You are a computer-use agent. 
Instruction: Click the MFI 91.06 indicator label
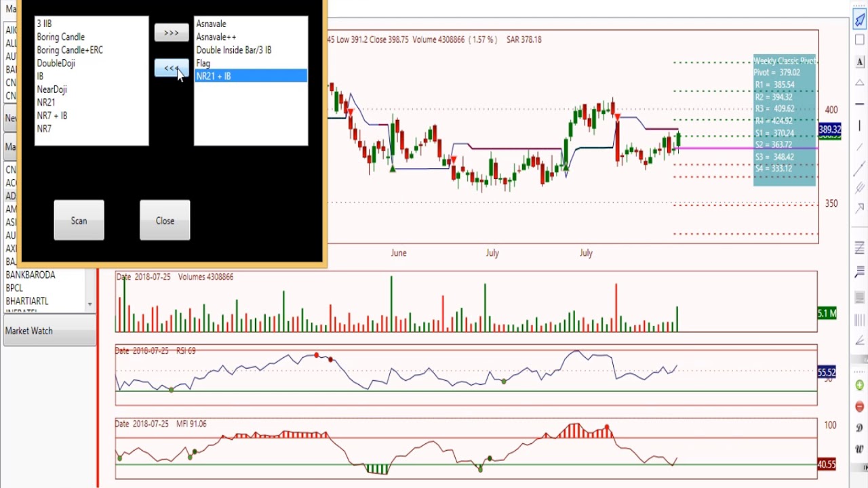pos(191,424)
